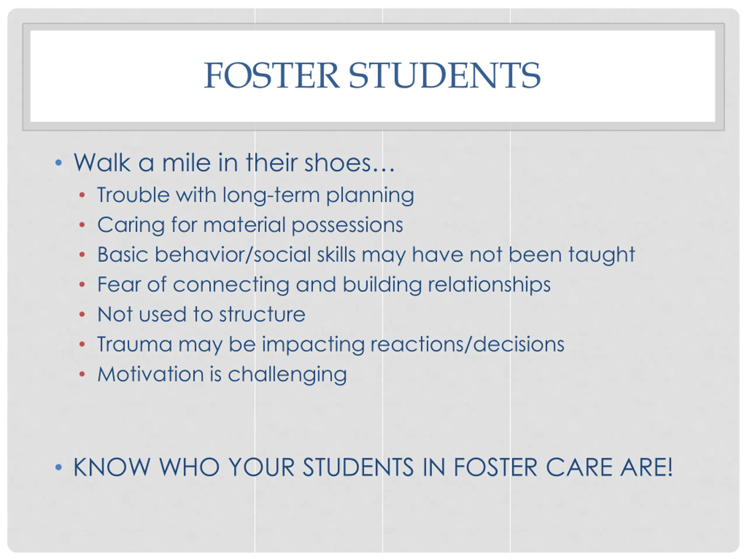Click red bullet beside 'Motivation is challenging'

pyautogui.click(x=82, y=374)
